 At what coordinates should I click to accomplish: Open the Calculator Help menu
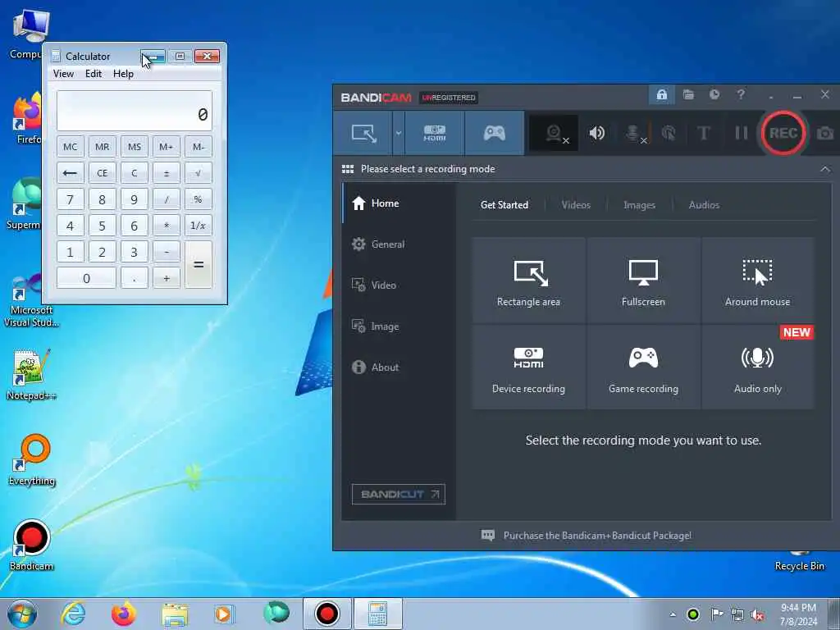point(123,74)
